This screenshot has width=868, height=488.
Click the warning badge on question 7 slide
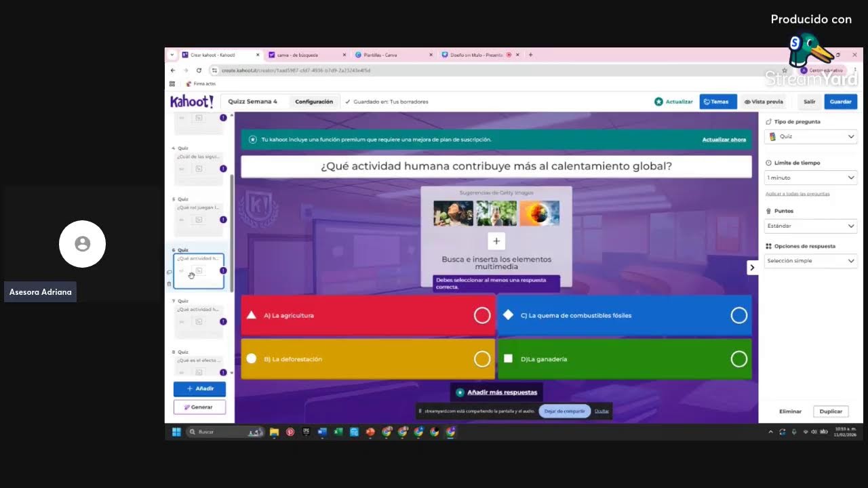(x=223, y=321)
